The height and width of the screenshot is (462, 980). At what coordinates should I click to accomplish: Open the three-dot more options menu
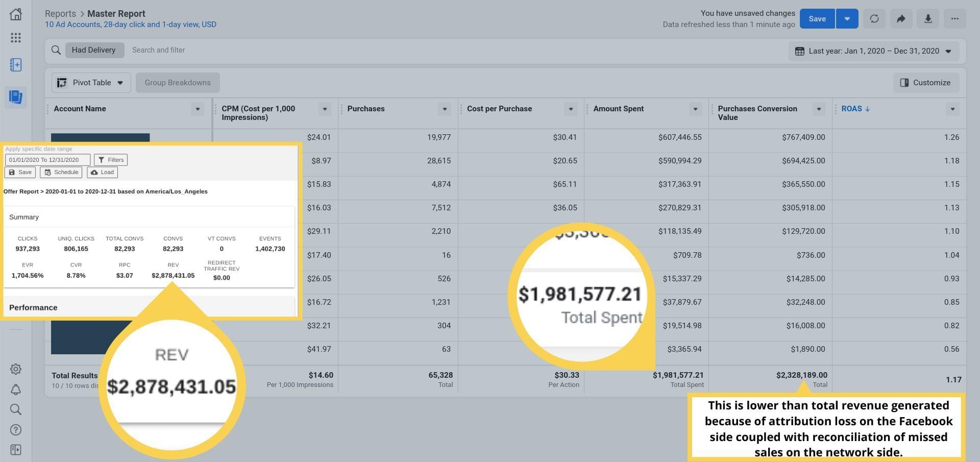[x=954, y=19]
